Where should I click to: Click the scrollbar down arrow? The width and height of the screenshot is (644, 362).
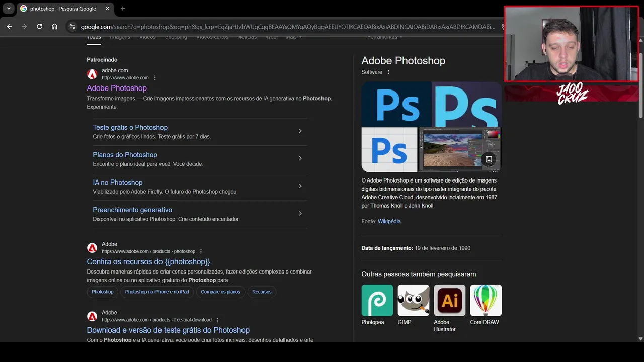pyautogui.click(x=640, y=339)
